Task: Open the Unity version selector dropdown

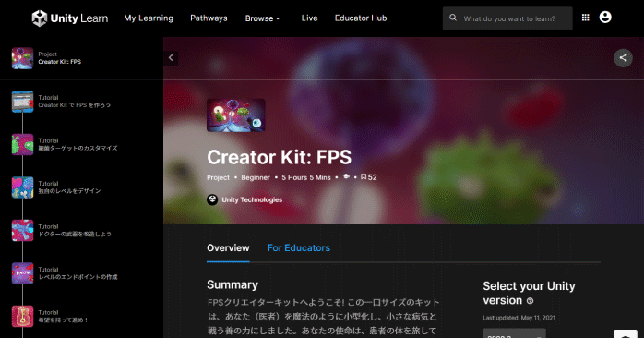Action: tap(514, 333)
